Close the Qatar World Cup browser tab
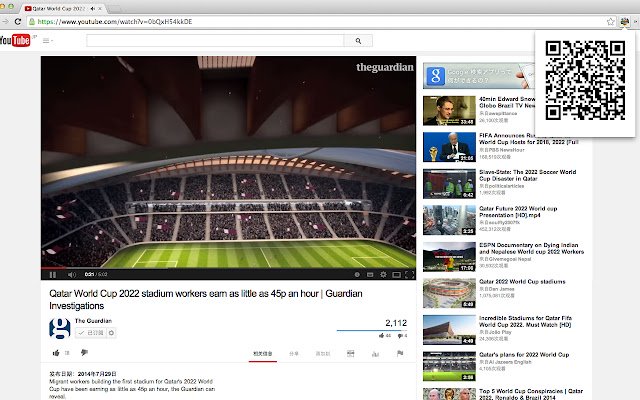 (x=100, y=9)
